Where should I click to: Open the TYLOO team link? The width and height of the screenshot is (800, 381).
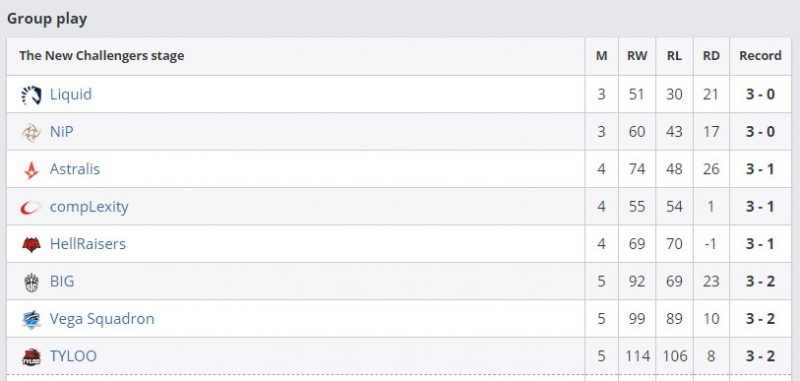tap(73, 356)
